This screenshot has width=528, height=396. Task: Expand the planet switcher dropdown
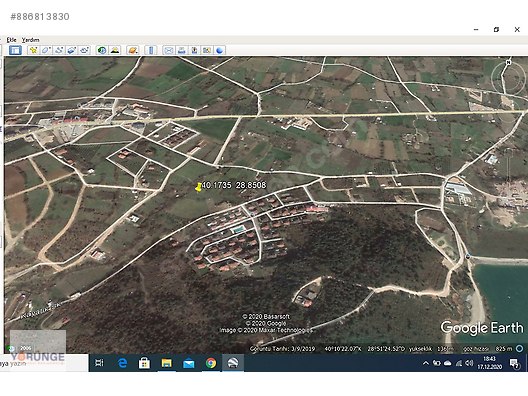133,51
